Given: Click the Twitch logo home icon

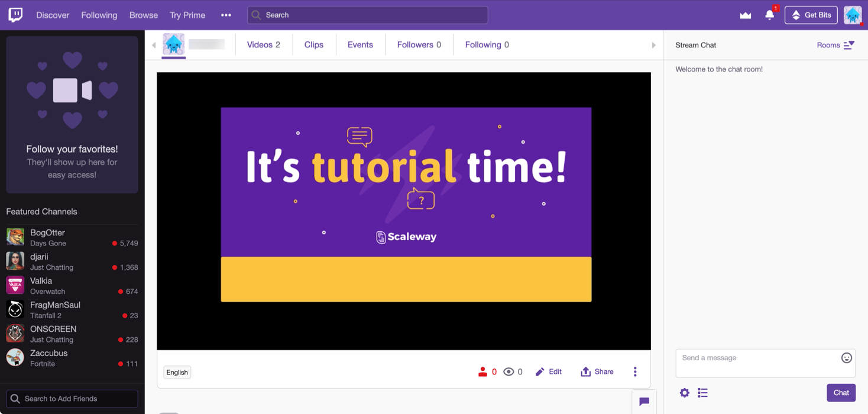Looking at the screenshot, I should [15, 15].
